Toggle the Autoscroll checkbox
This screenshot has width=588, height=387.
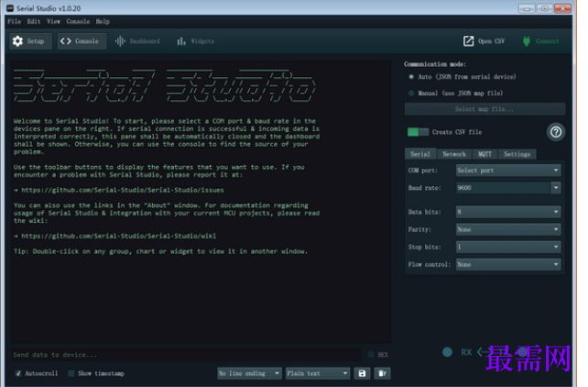(18, 373)
